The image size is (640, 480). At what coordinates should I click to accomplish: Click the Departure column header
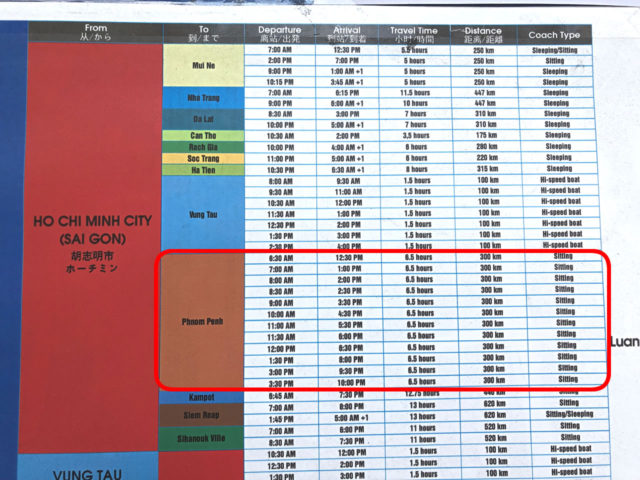point(280,34)
